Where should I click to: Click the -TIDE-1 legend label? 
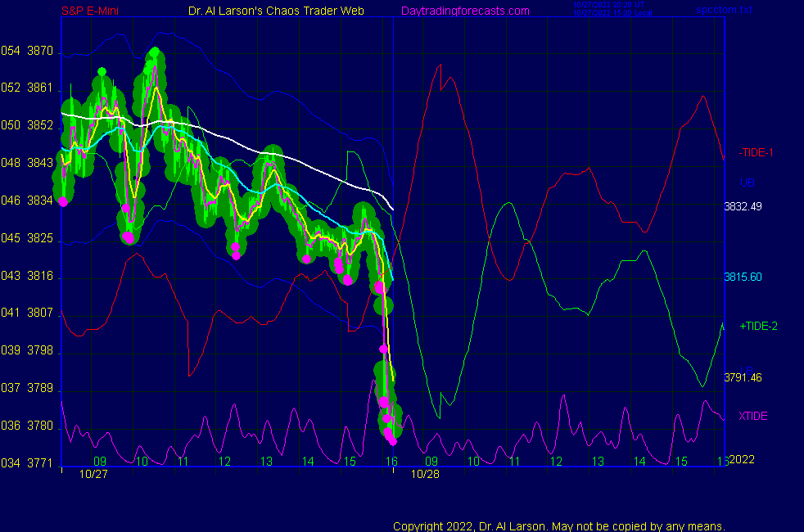[x=757, y=152]
